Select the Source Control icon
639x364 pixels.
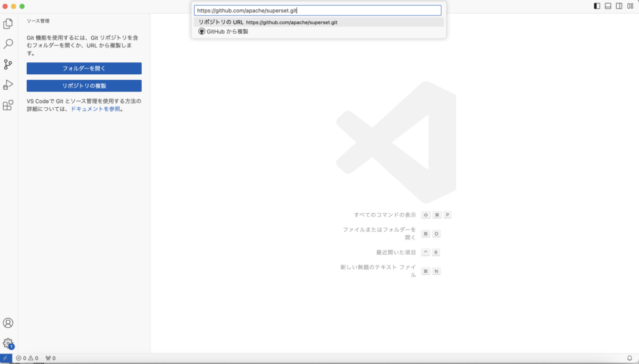8,64
